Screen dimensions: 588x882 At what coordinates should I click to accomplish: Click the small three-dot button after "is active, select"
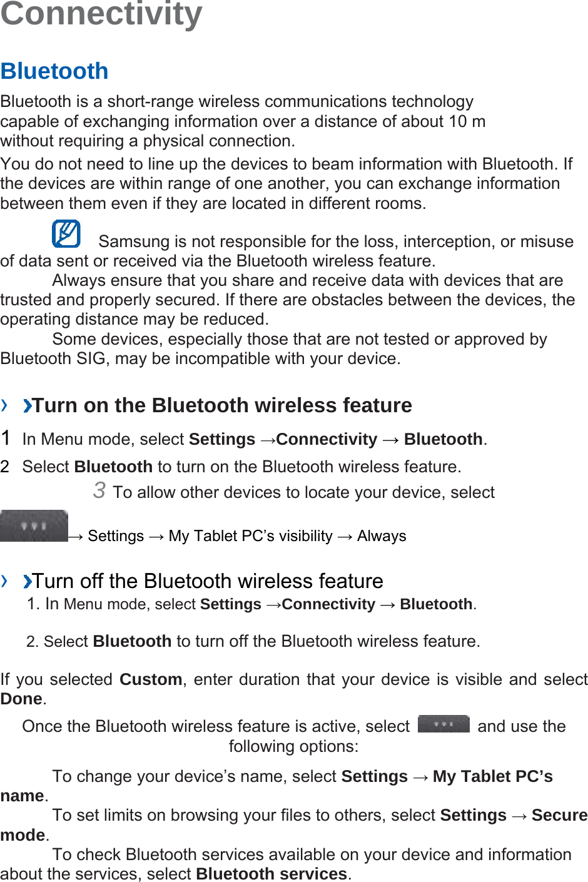pos(444,724)
